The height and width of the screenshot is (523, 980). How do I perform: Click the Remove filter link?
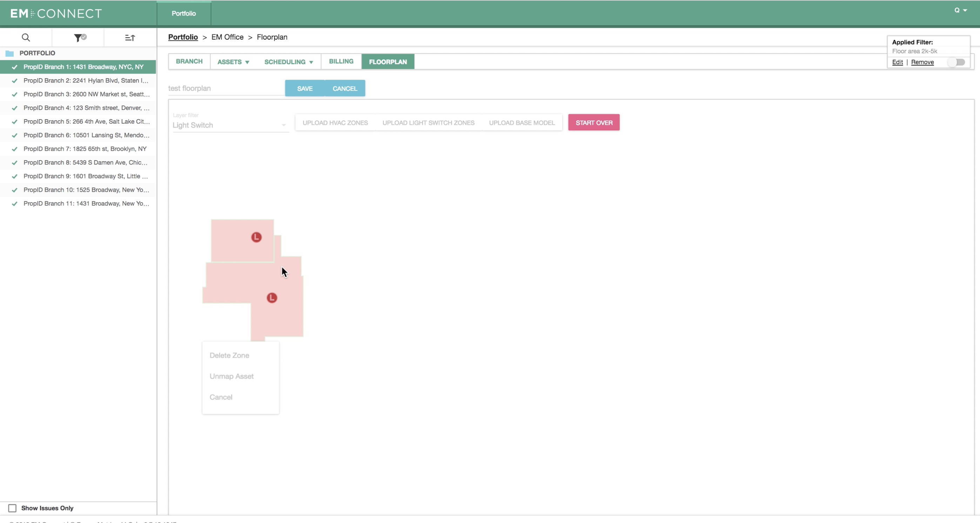coord(922,62)
